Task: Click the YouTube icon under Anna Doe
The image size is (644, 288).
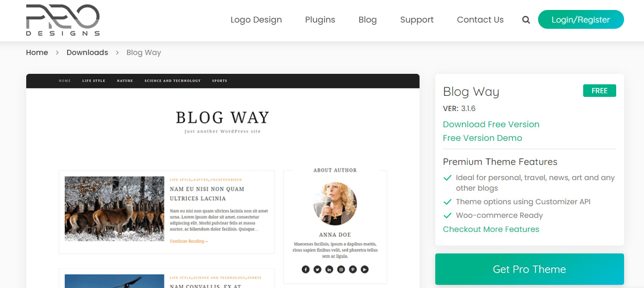Action: click(x=364, y=269)
